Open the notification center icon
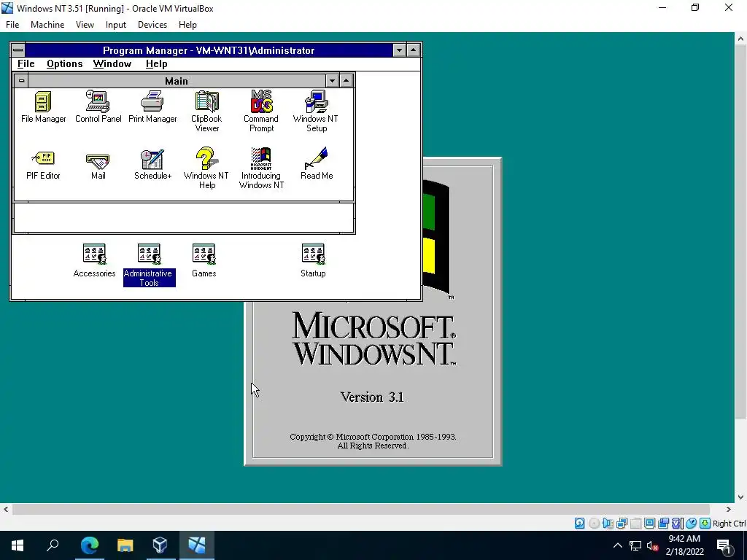Screen dimensions: 747x560 (x=724, y=545)
